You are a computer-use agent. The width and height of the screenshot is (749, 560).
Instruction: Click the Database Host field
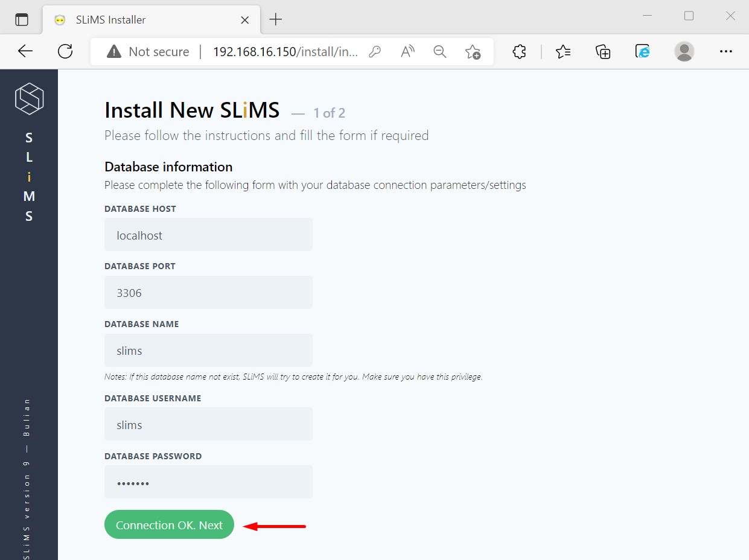click(x=208, y=235)
